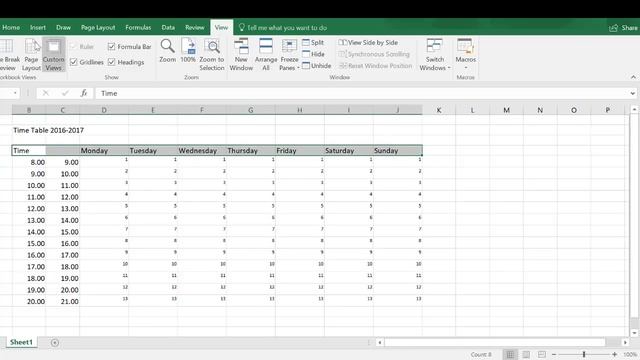Screen dimensions: 640x360
Task: Select the Time Table 2016-2017 cell
Action: pos(49,130)
